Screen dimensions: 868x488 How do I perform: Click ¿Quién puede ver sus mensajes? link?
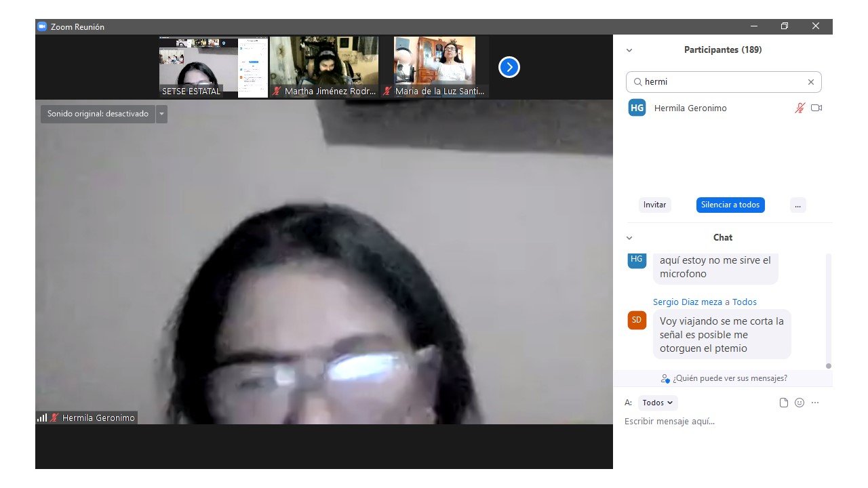point(724,378)
